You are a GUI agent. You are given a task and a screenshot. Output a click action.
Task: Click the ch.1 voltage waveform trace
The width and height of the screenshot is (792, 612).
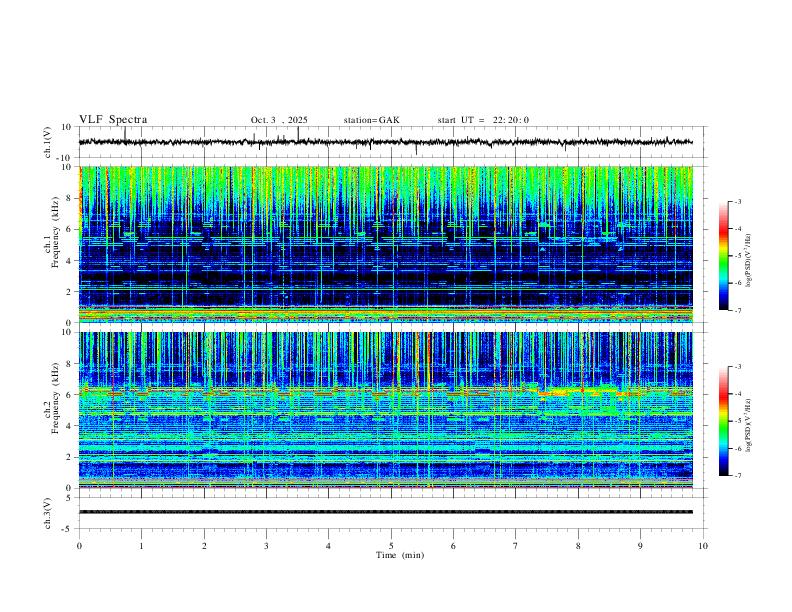pyautogui.click(x=386, y=142)
